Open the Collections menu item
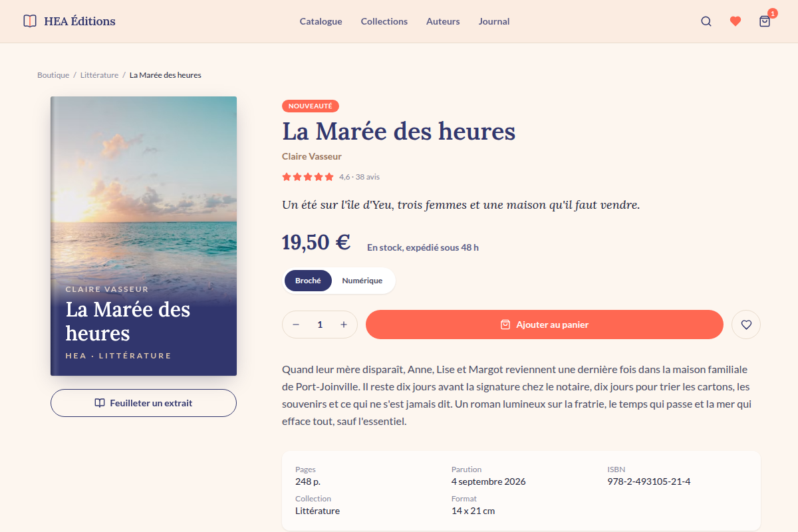Viewport: 798px width, 532px height. (384, 21)
